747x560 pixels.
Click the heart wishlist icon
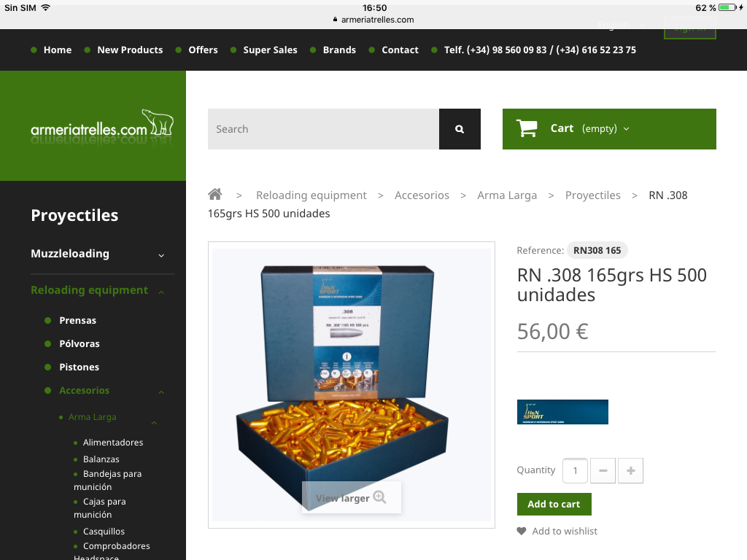click(x=522, y=531)
